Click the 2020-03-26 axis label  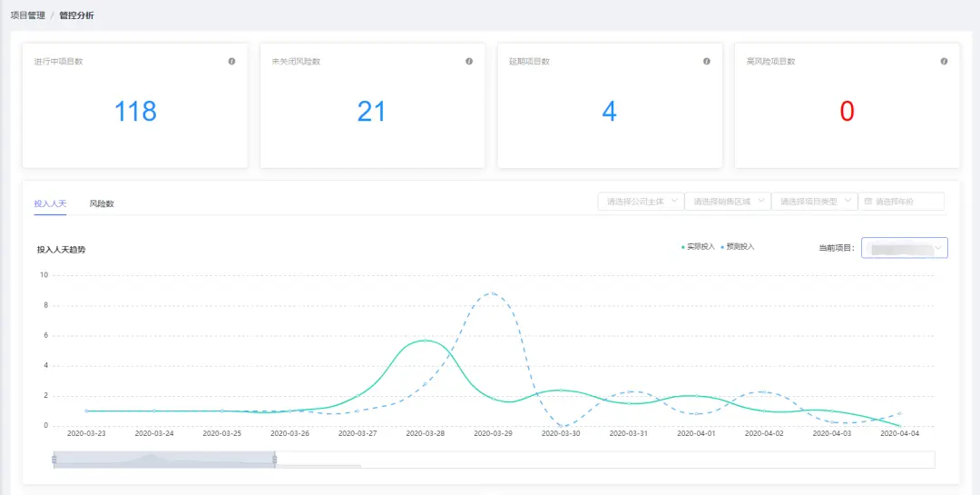click(290, 433)
